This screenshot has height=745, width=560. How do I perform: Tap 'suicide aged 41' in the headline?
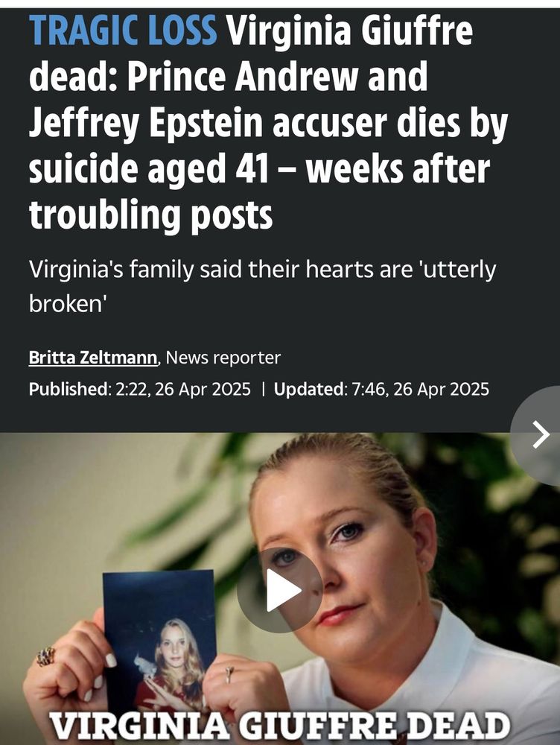[150, 170]
